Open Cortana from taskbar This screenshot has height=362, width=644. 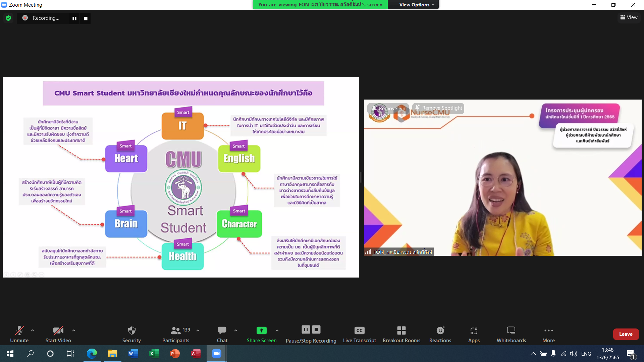(50, 354)
